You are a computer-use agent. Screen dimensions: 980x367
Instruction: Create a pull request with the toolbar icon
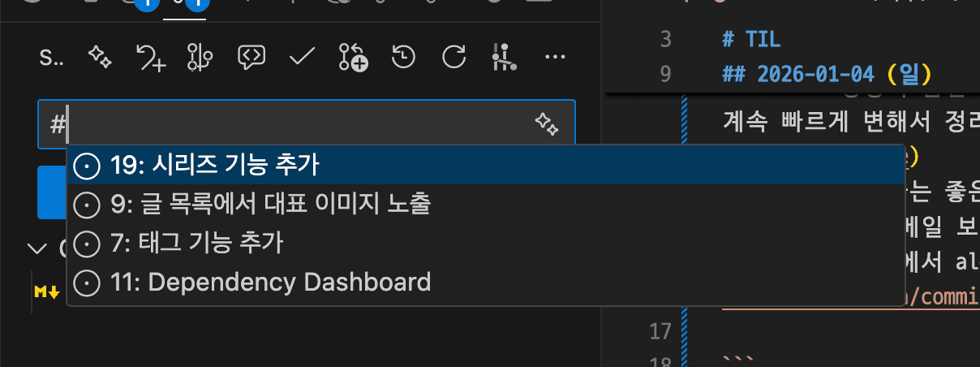coord(353,57)
